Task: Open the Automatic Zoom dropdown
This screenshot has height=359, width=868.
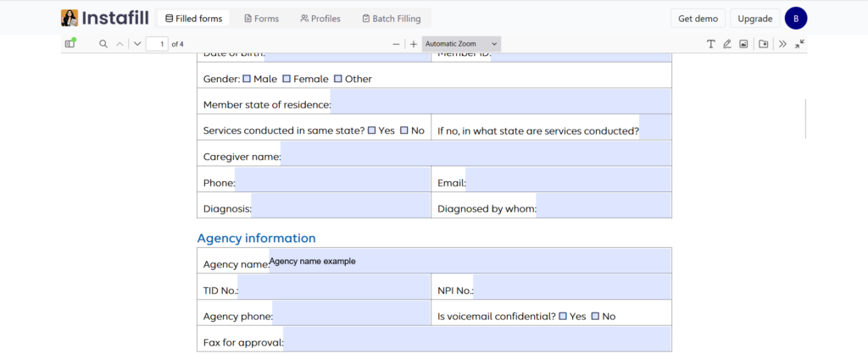Action: coord(461,44)
